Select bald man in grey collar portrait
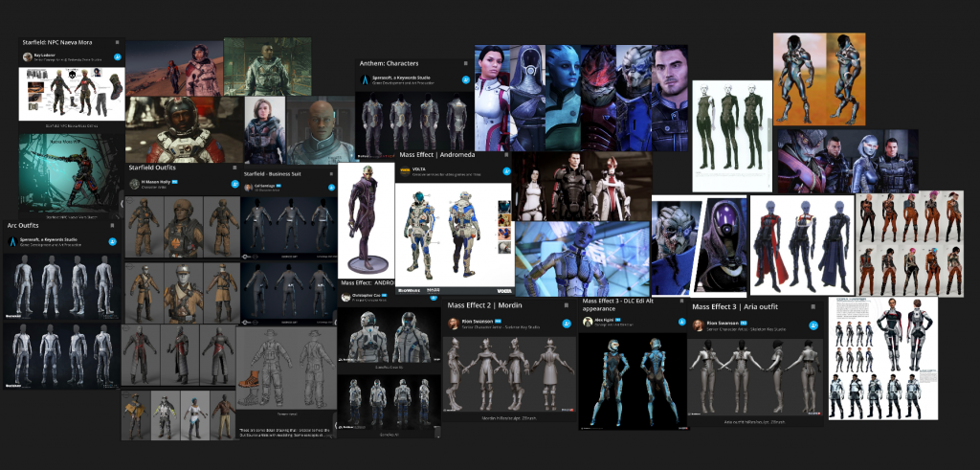Image resolution: width=980 pixels, height=470 pixels. click(321, 130)
